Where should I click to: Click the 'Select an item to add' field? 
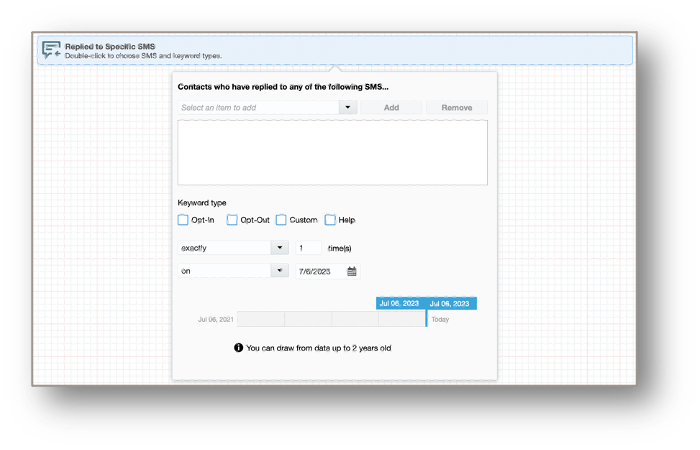pyautogui.click(x=258, y=108)
